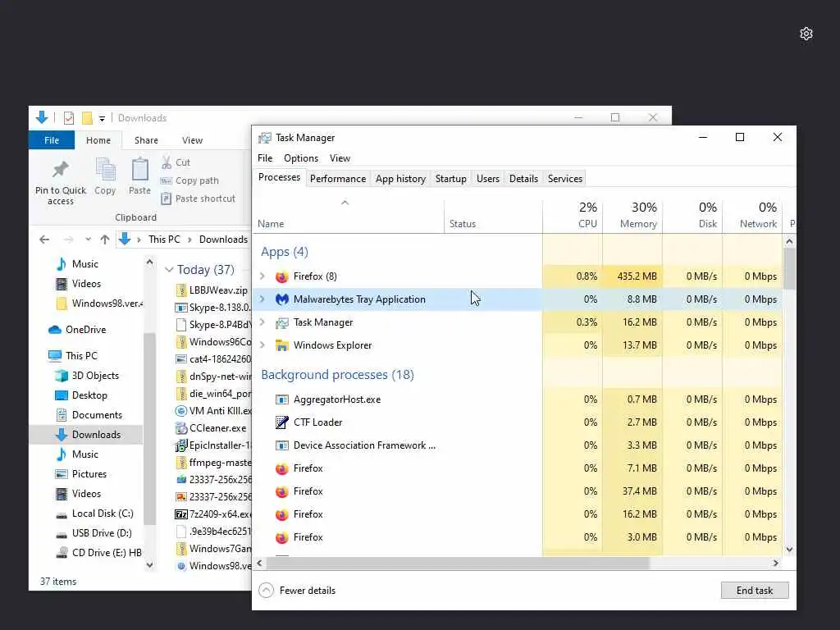Click the Firefox (8) app icon
The height and width of the screenshot is (630, 840).
click(x=282, y=276)
